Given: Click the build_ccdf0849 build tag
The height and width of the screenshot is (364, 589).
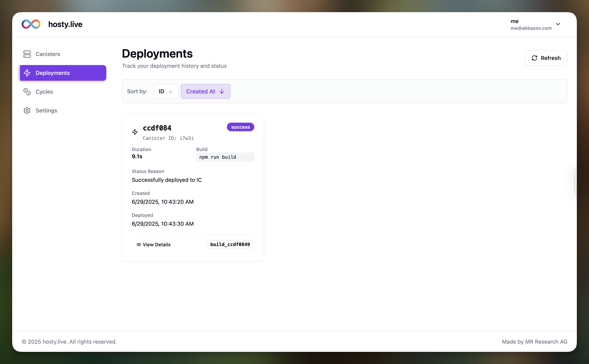Looking at the screenshot, I should coord(230,244).
